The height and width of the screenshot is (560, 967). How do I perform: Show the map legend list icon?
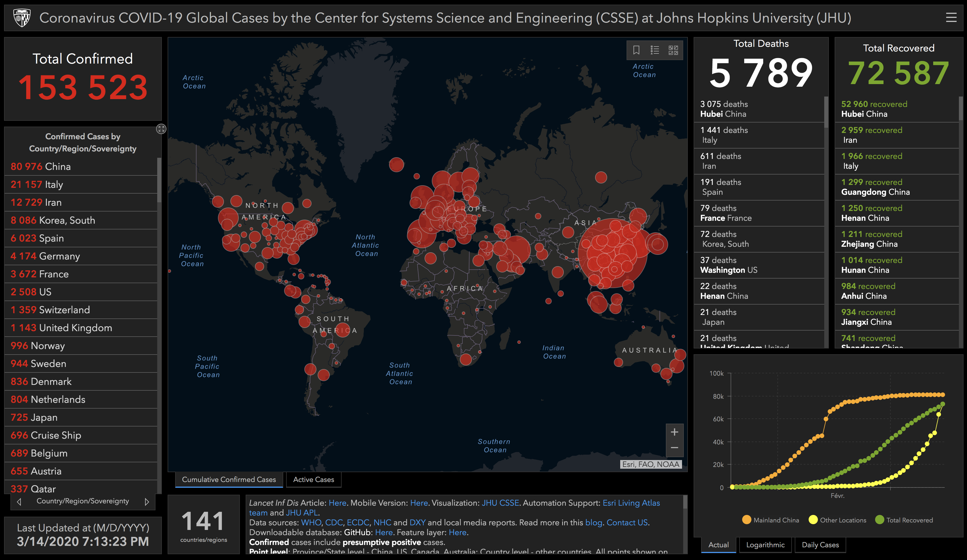(655, 50)
